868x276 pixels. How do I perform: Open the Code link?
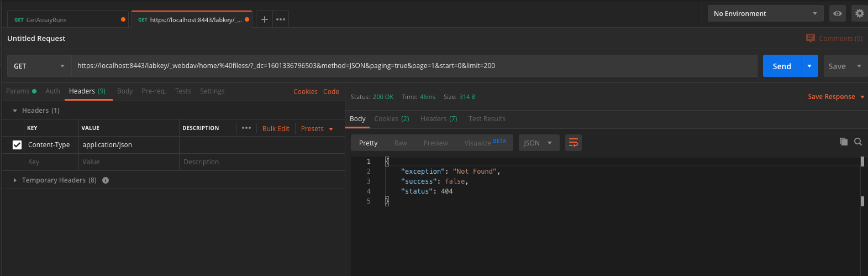(x=331, y=92)
